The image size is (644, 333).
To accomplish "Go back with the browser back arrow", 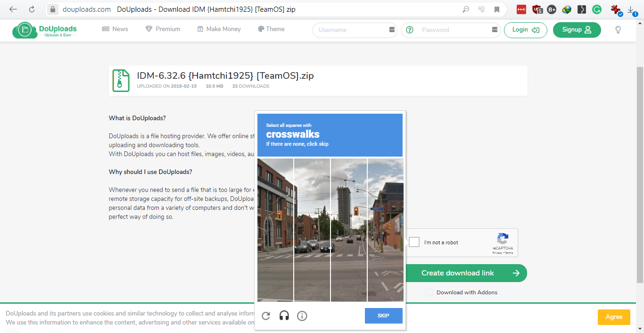I will click(x=13, y=9).
